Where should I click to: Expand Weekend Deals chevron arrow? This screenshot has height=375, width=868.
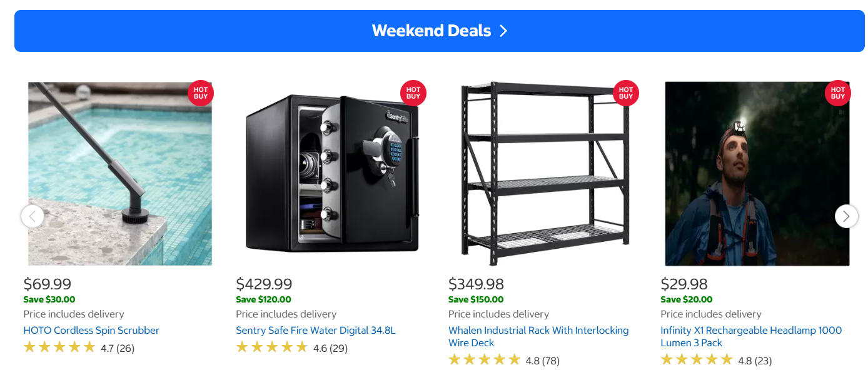503,31
